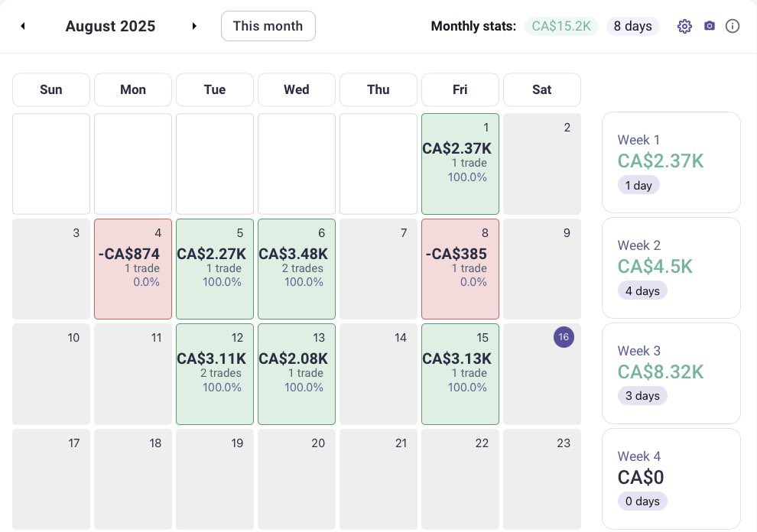This screenshot has width=757, height=532.
Task: Click the camera screenshot icon
Action: pyautogui.click(x=709, y=25)
